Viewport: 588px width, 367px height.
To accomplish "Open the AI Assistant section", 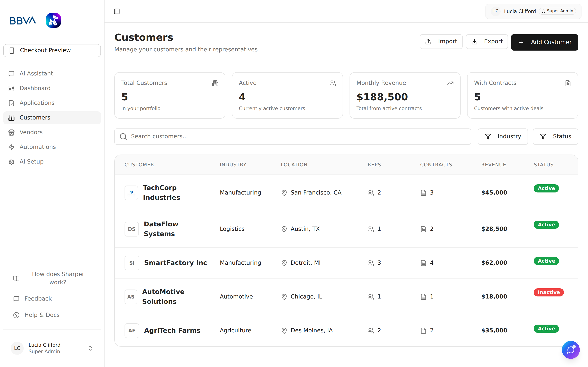I will [36, 73].
